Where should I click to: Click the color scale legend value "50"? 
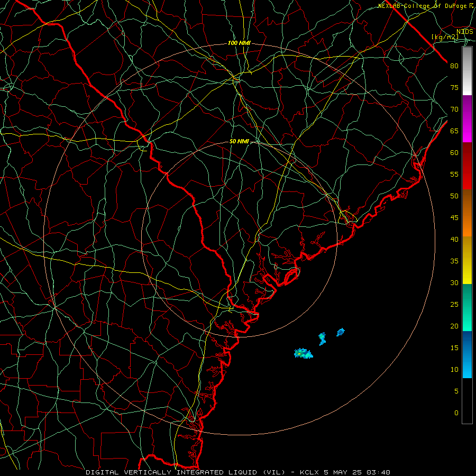[x=454, y=196]
